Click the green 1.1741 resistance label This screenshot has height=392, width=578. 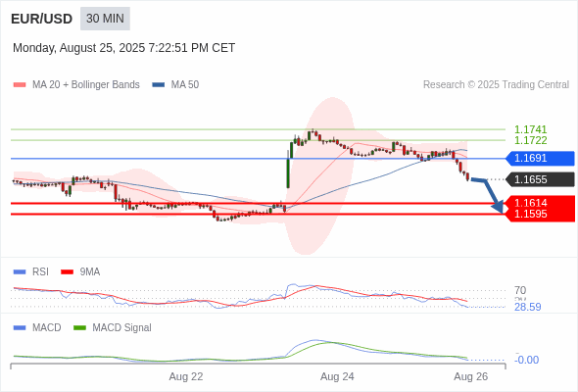[x=530, y=129]
